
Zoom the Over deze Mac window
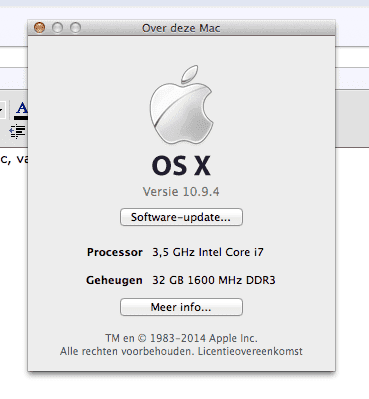coord(76,28)
